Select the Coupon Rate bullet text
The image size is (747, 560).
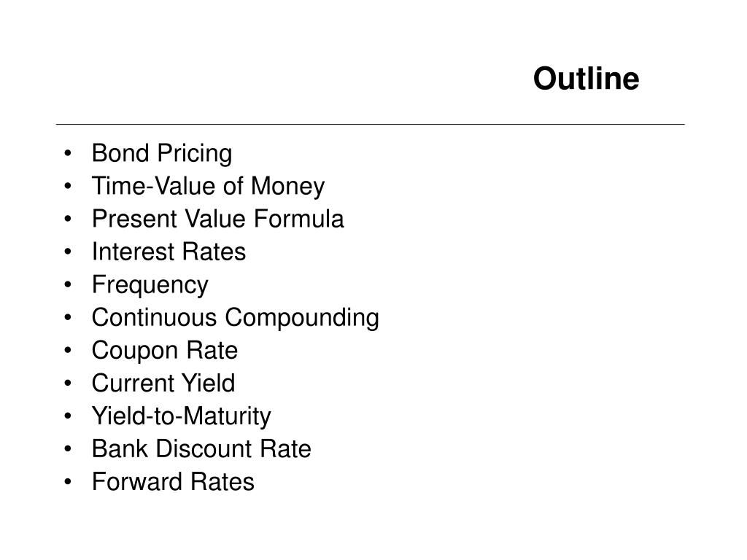(165, 351)
